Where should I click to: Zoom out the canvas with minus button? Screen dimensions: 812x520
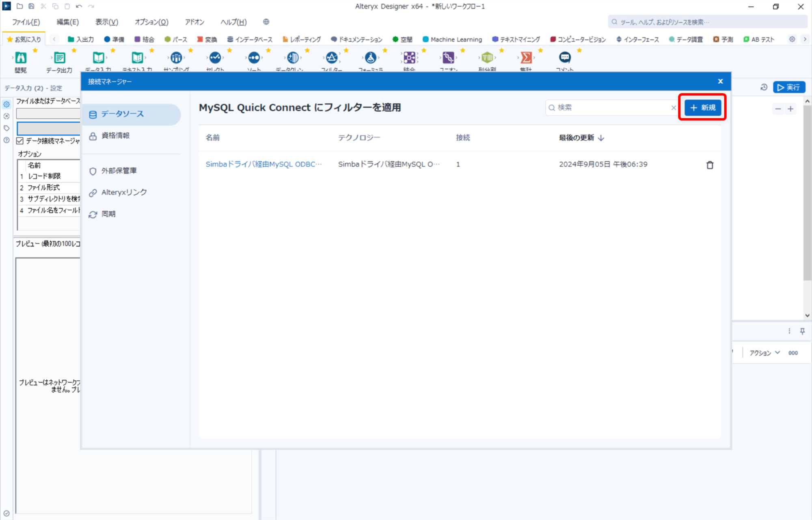tap(778, 109)
